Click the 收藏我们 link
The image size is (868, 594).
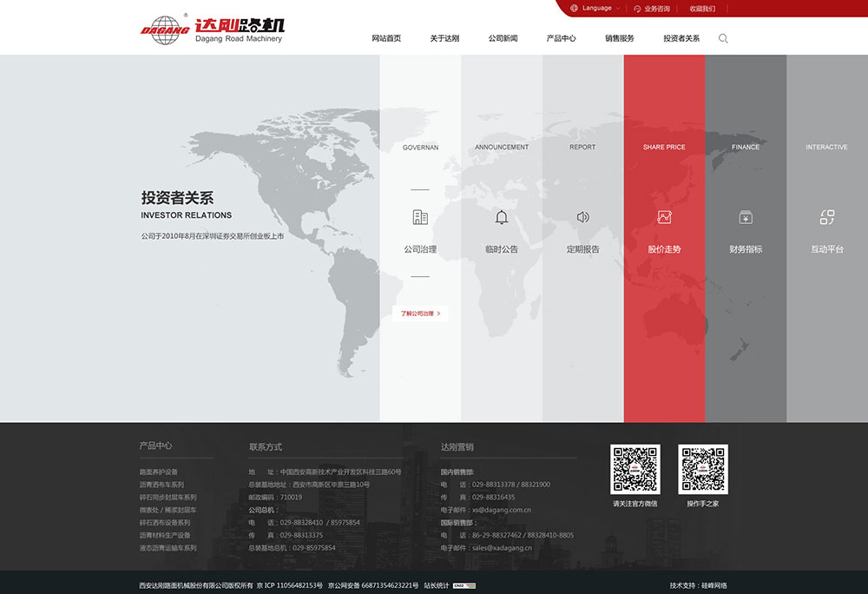pos(702,9)
